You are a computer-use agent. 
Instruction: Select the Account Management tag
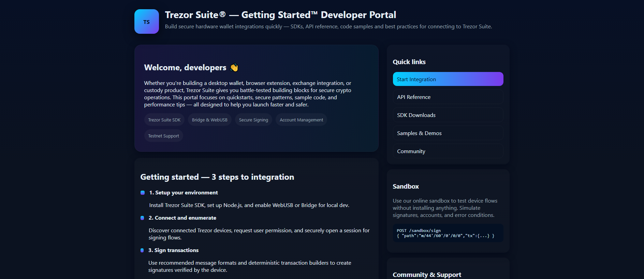pos(302,120)
